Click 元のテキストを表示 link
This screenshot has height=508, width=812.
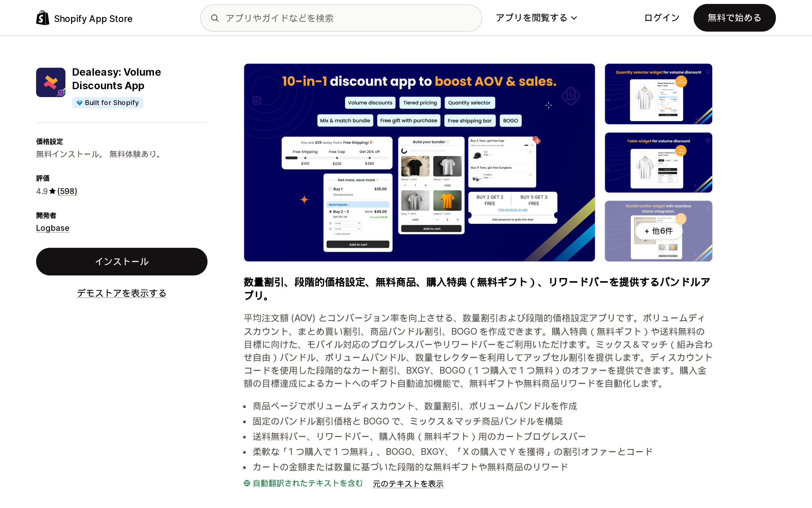408,483
